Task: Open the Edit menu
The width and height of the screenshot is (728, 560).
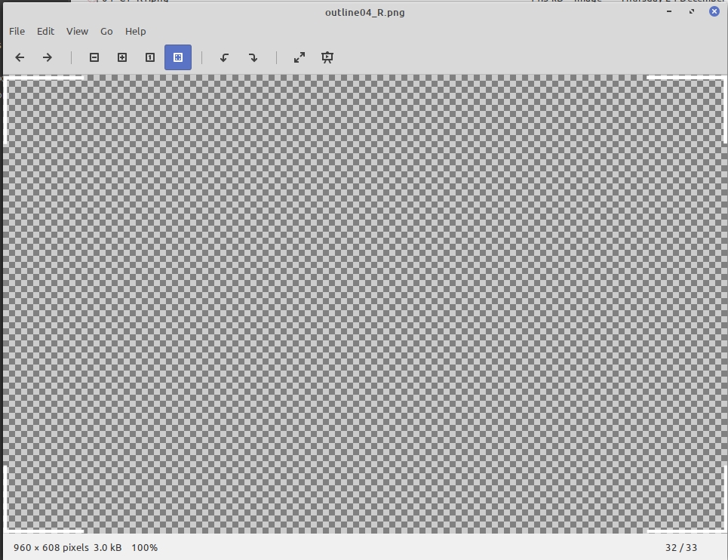Action: (46, 31)
